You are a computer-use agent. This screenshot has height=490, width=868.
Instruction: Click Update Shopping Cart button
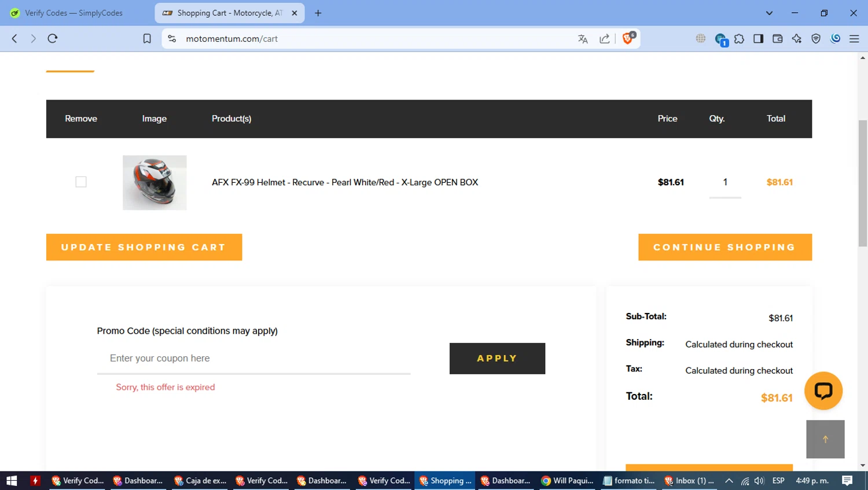(144, 247)
